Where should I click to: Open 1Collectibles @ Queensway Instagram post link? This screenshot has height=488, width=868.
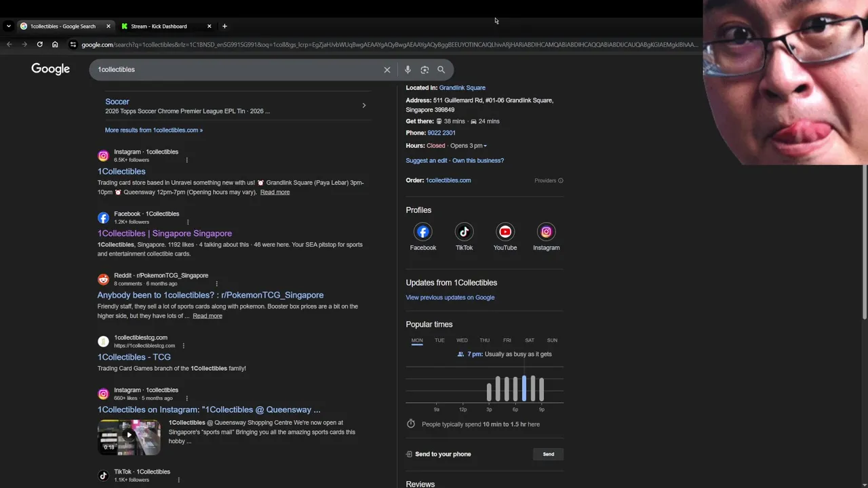tap(209, 409)
